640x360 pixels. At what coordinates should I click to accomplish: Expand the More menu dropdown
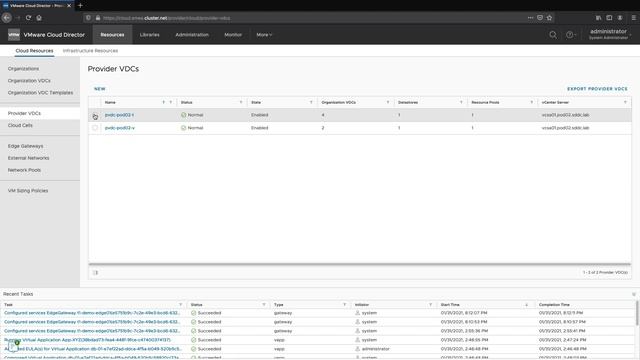[x=264, y=35]
